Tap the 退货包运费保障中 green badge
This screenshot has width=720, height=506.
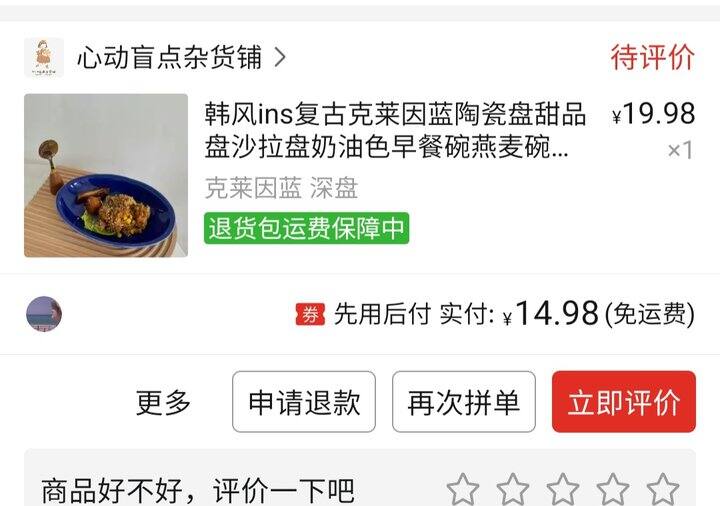coord(306,228)
